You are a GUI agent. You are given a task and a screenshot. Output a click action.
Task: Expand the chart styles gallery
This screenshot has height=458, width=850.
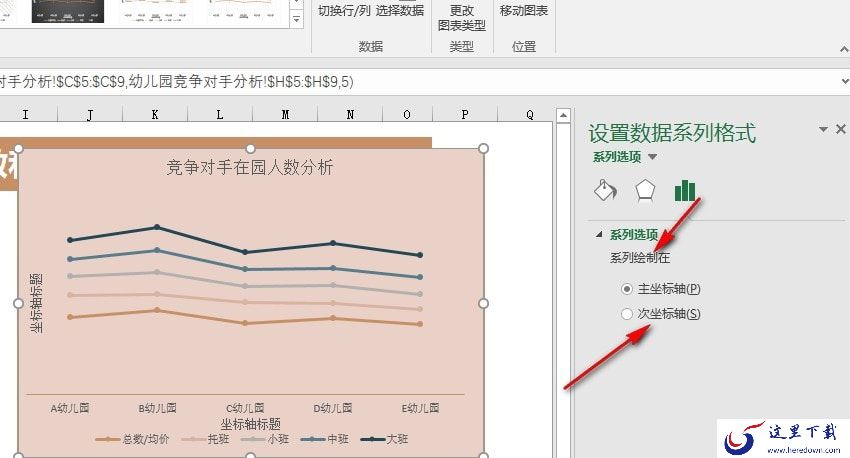tap(297, 20)
